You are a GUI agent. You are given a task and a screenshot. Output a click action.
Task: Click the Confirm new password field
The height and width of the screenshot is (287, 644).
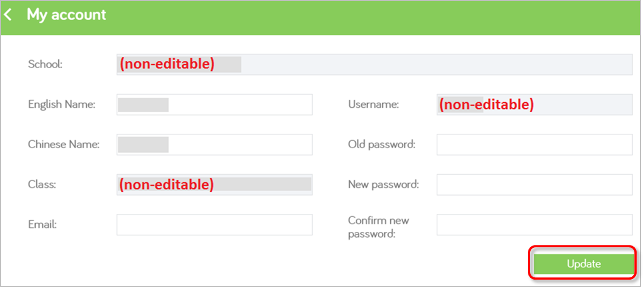coord(534,225)
